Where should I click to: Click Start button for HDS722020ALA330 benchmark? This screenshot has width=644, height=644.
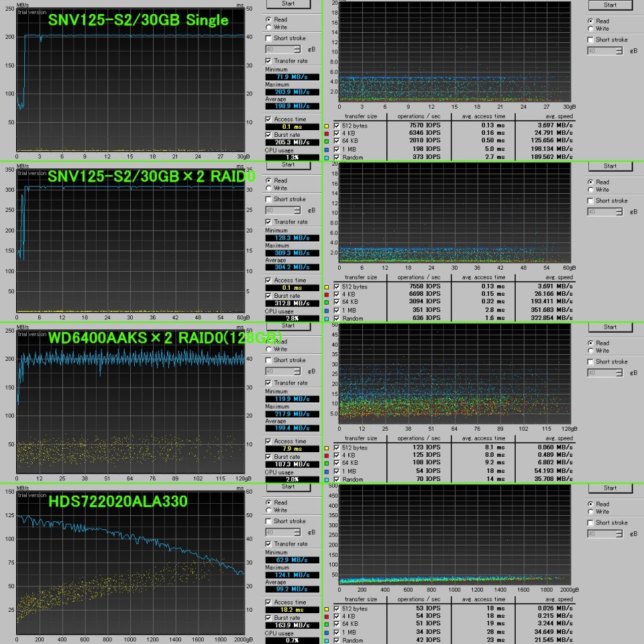tap(288, 487)
